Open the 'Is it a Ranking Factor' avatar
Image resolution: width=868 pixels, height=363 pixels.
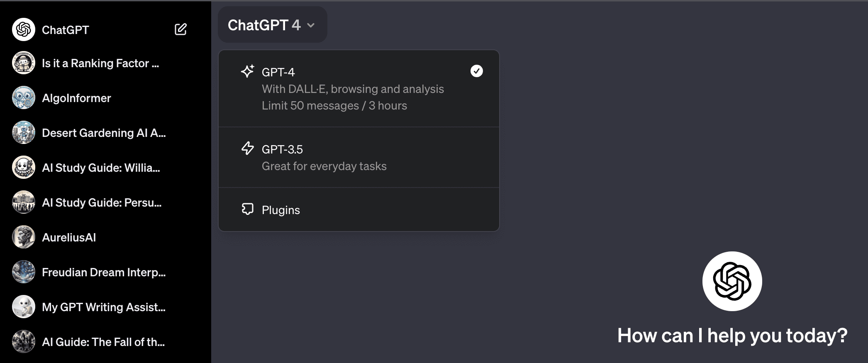point(24,63)
